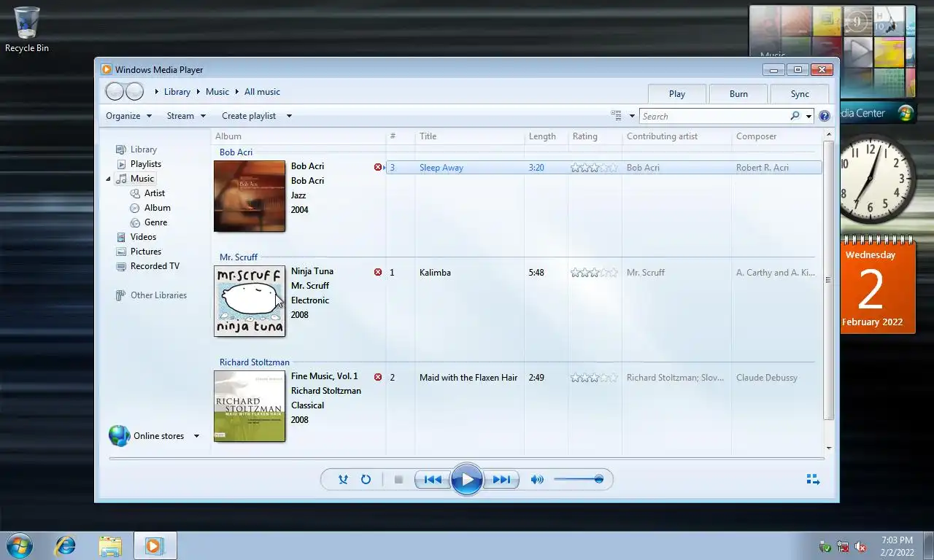Click Library in the breadcrumb path
Image resolution: width=934 pixels, height=560 pixels.
(177, 92)
